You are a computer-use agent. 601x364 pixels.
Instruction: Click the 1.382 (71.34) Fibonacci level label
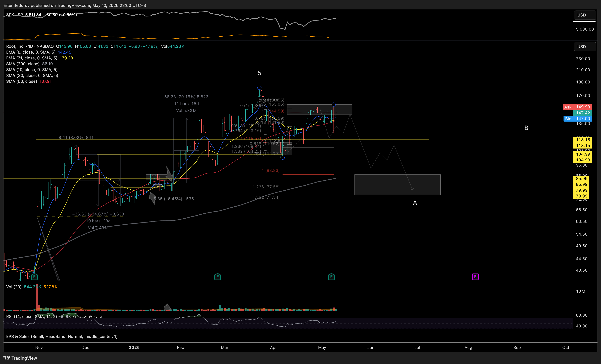point(266,197)
